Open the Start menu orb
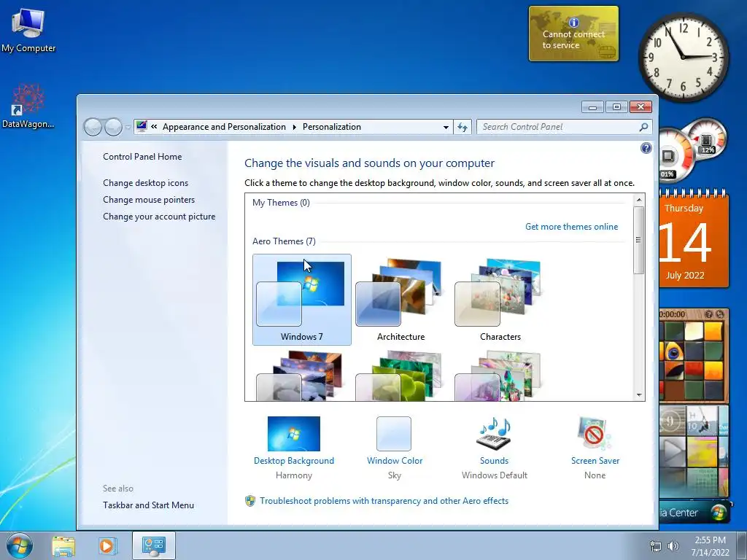This screenshot has height=560, width=747. [19, 545]
